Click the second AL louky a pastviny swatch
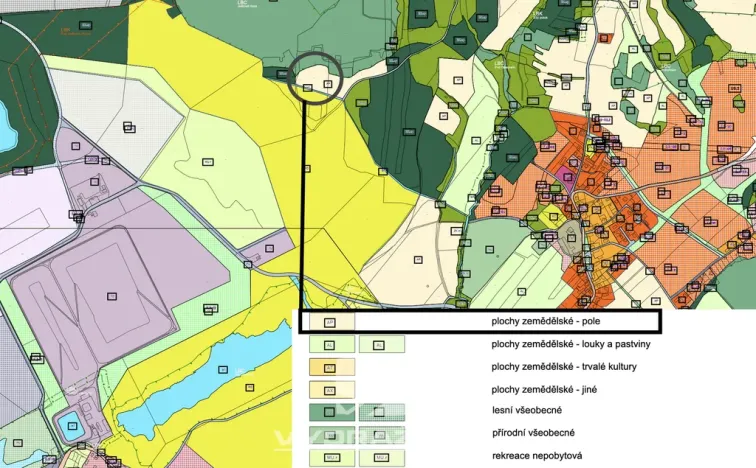The width and height of the screenshot is (756, 468). click(382, 345)
